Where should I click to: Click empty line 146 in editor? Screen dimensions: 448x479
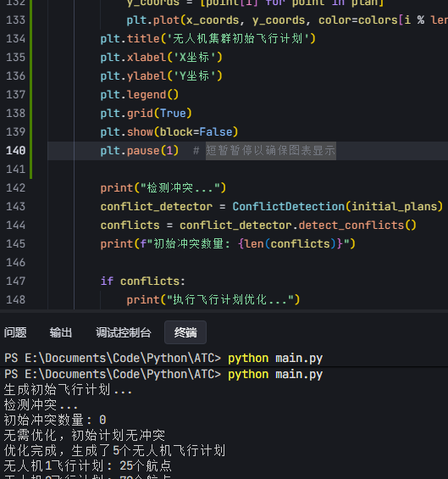pyautogui.click(x=248, y=263)
